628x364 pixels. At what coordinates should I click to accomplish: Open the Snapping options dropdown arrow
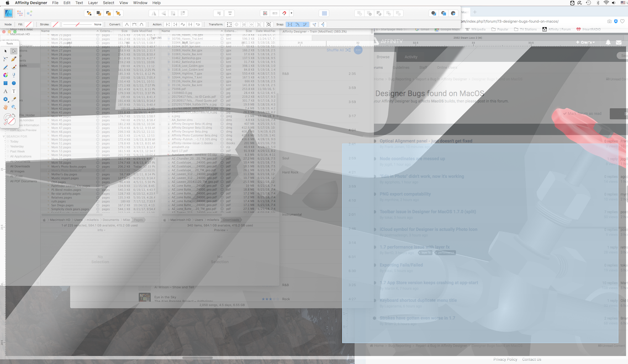click(x=291, y=13)
